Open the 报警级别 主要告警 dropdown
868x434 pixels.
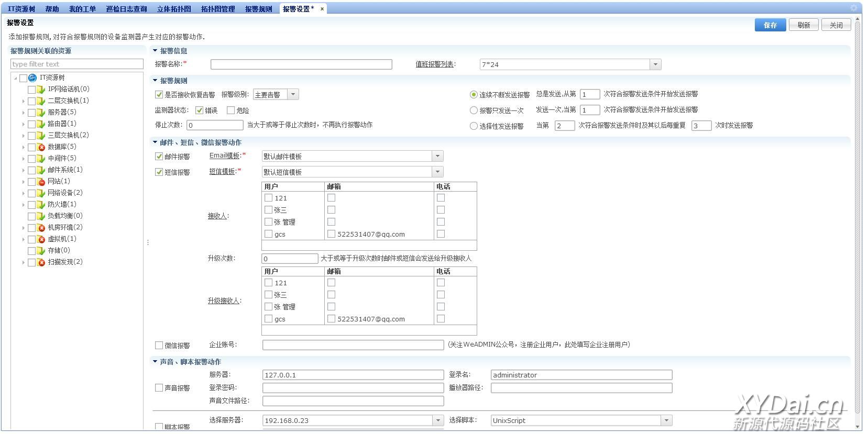point(293,95)
